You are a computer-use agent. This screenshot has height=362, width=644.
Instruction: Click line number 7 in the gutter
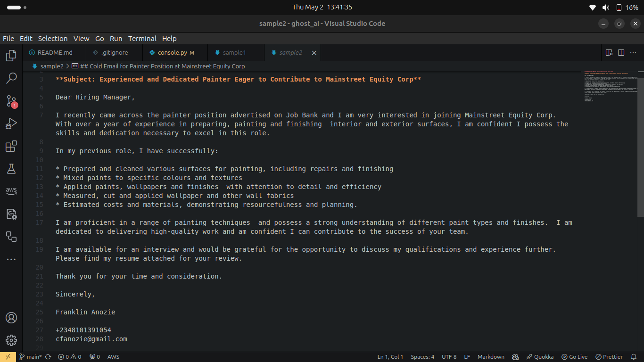(x=41, y=115)
